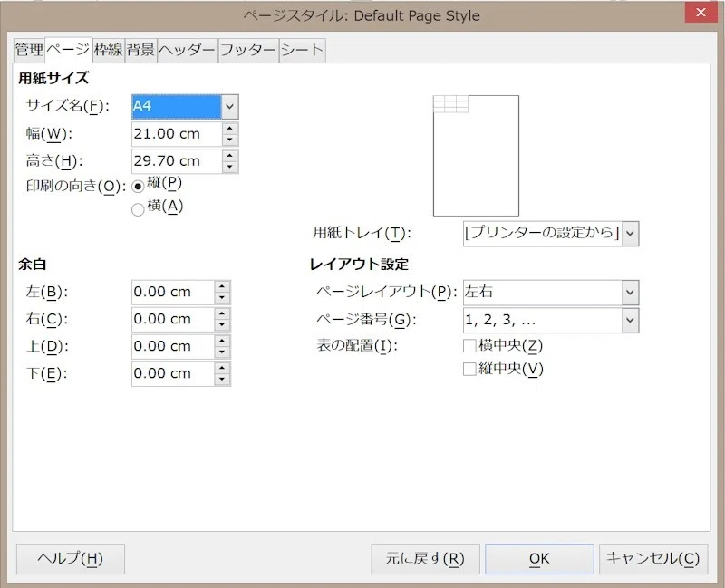Image resolution: width=725 pixels, height=588 pixels.
Task: Decrease 下 bottom margin with down arrow
Action: [222, 380]
